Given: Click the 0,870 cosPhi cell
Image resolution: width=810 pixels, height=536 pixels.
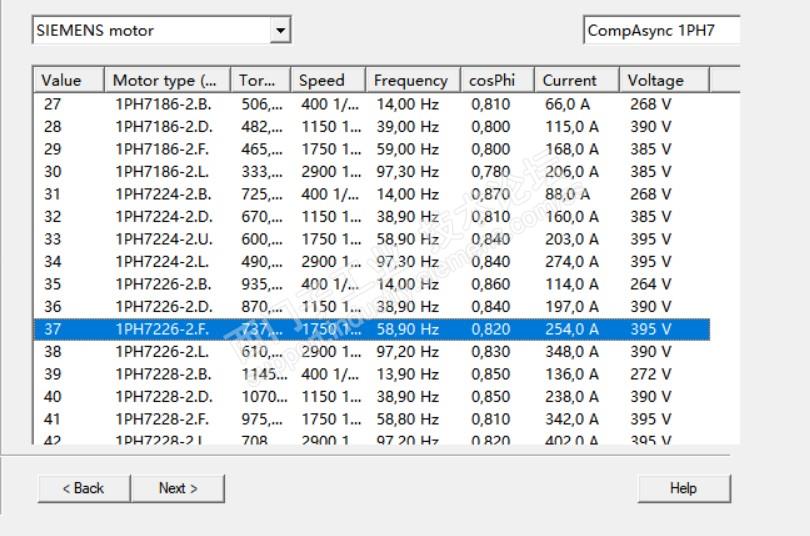Looking at the screenshot, I should point(491,194).
